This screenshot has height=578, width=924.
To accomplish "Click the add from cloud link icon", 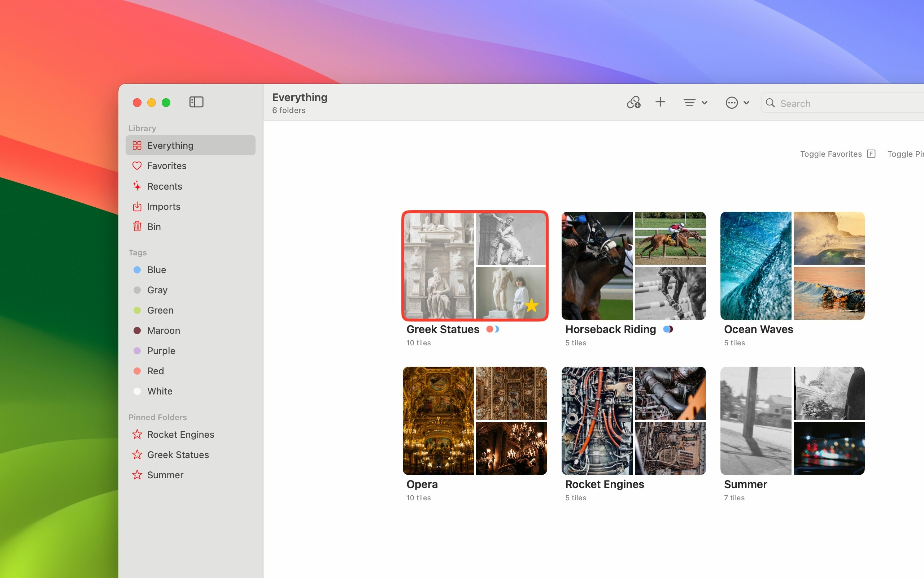I will 633,103.
